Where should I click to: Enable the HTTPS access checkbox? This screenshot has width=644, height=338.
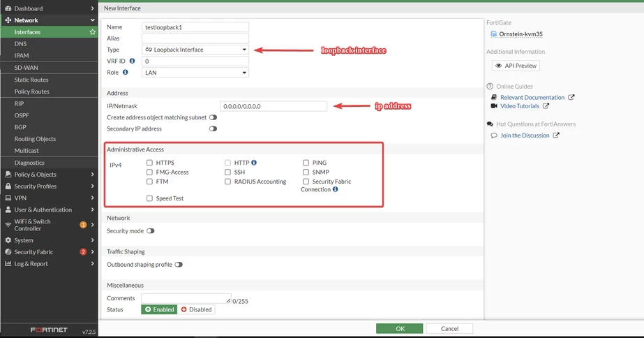click(149, 163)
